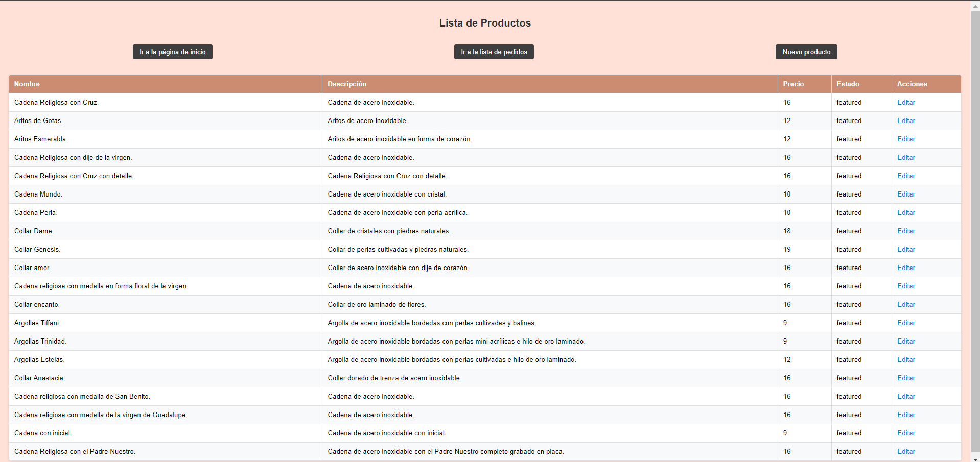The width and height of the screenshot is (980, 462).
Task: Edit the 'Argollas Tiffani.' product
Action: coord(905,323)
